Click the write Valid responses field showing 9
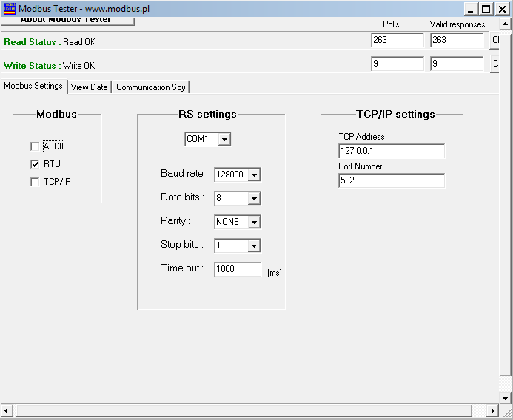 coord(457,64)
